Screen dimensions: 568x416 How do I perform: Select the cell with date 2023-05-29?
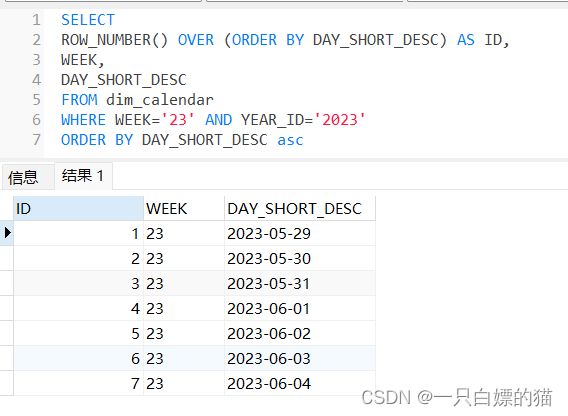[x=300, y=233]
